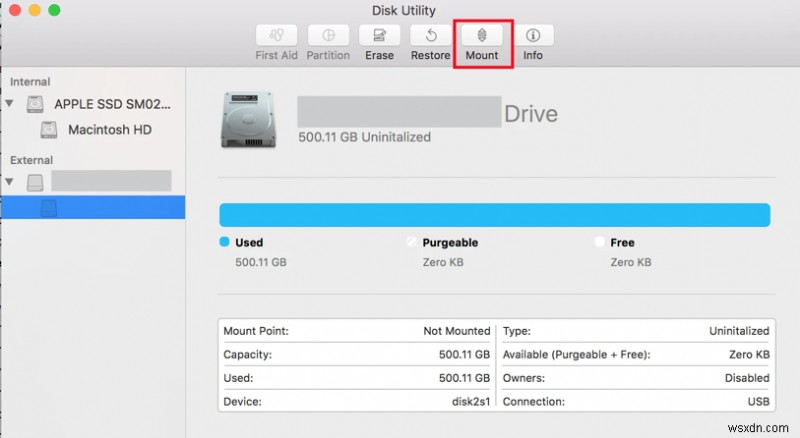The width and height of the screenshot is (800, 438).
Task: Collapse the external drive disclosure triangle
Action: (9, 182)
